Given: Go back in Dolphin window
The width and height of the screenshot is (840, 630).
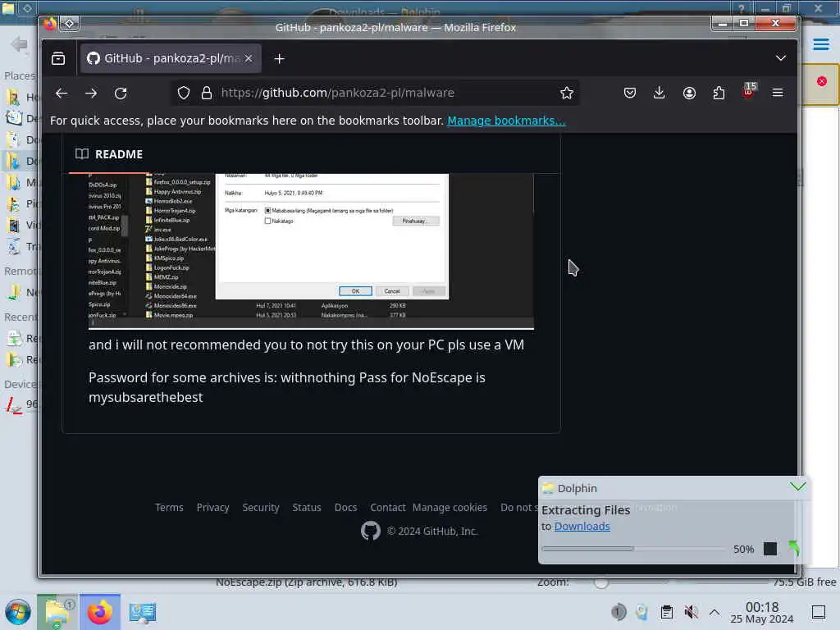Looking at the screenshot, I should click(x=20, y=44).
